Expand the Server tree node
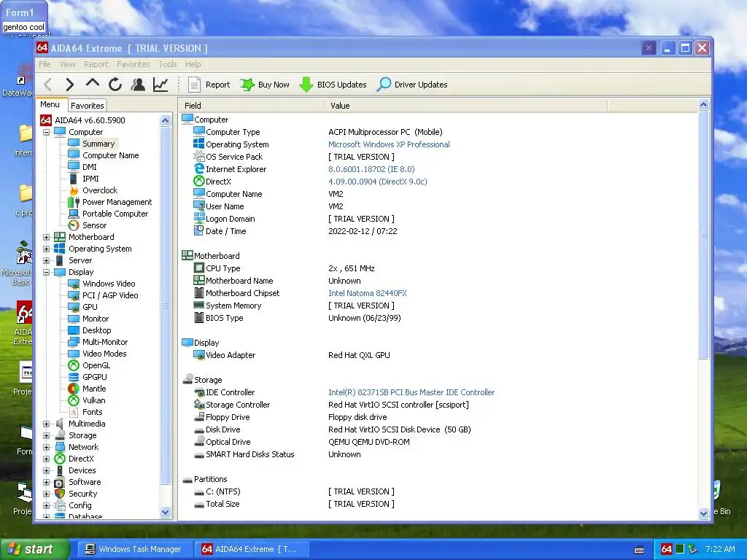Image resolution: width=747 pixels, height=560 pixels. pyautogui.click(x=46, y=260)
